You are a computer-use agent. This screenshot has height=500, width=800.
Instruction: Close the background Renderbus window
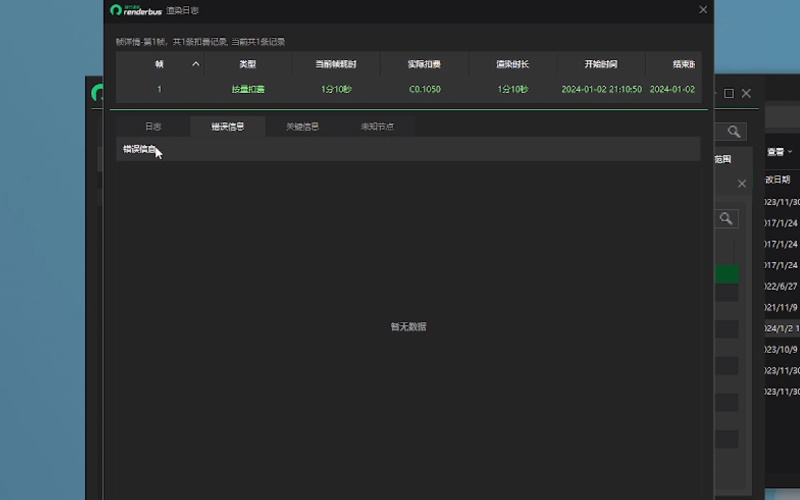[746, 93]
